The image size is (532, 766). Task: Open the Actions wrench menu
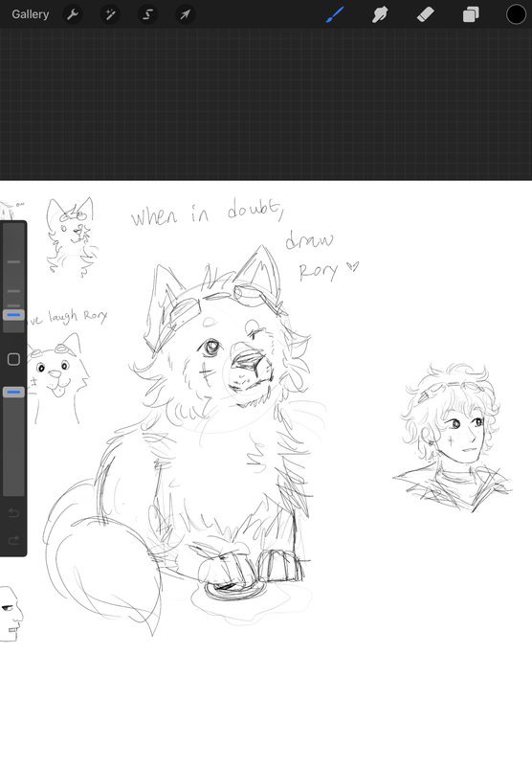pos(73,14)
